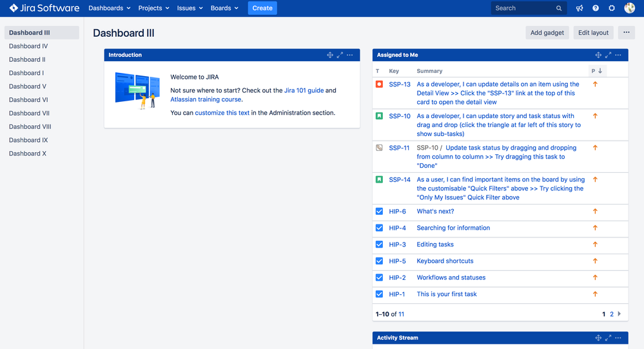
Task: Click the priority arrow icon for HIP-1
Action: [595, 294]
